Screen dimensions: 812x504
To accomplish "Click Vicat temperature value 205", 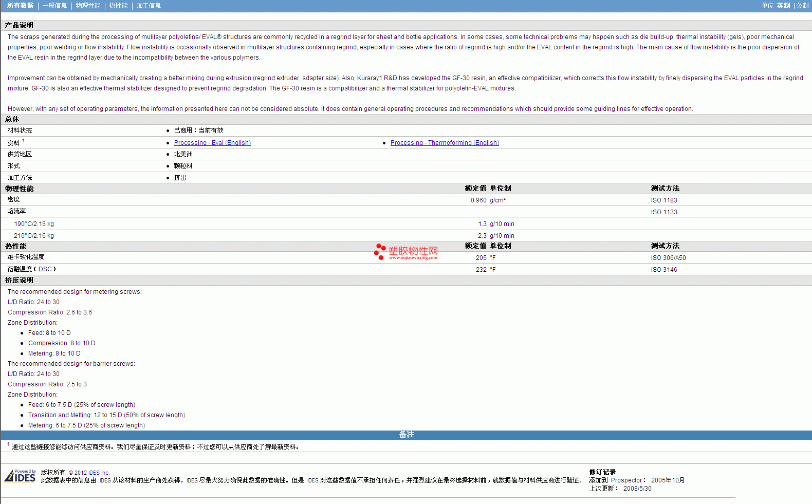I will pyautogui.click(x=481, y=258).
